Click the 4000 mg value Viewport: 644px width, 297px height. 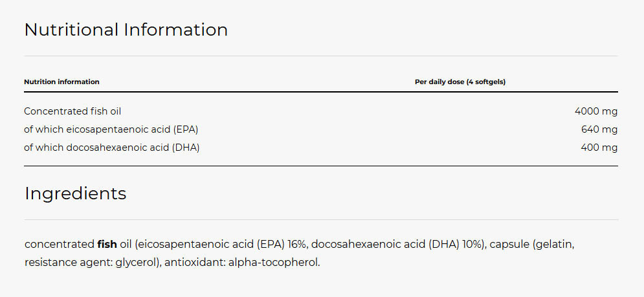click(596, 111)
